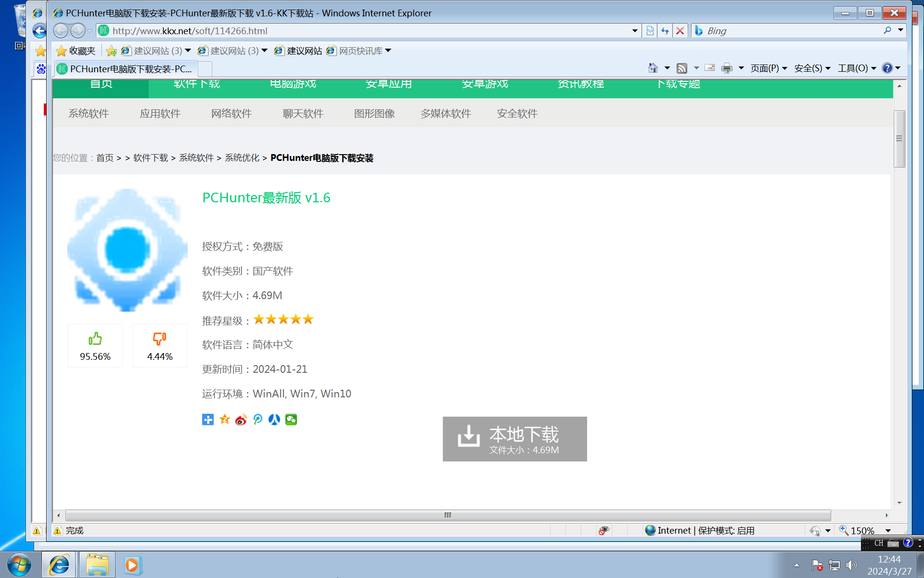Click the 本地下载 download button
This screenshot has height=578, width=924.
pos(514,439)
